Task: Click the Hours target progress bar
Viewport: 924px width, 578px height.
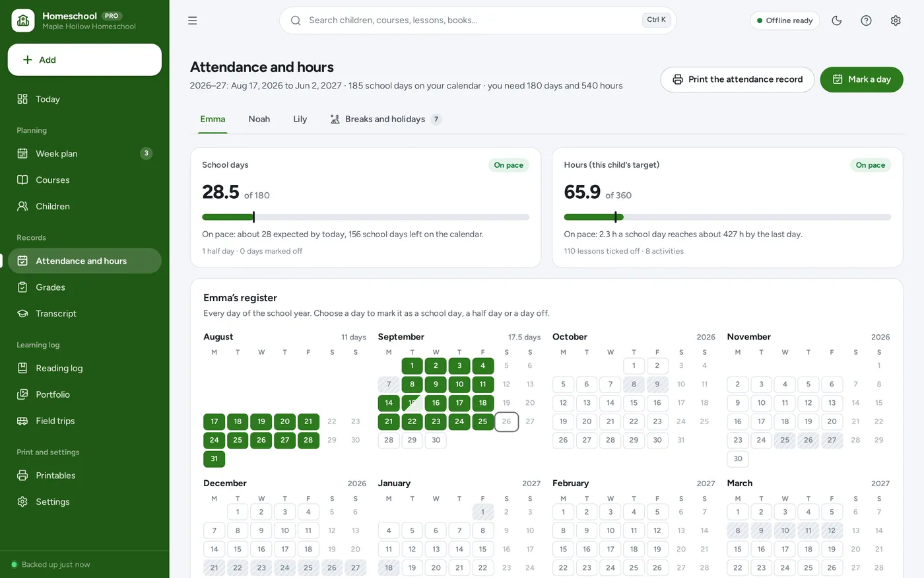Action: [727, 217]
